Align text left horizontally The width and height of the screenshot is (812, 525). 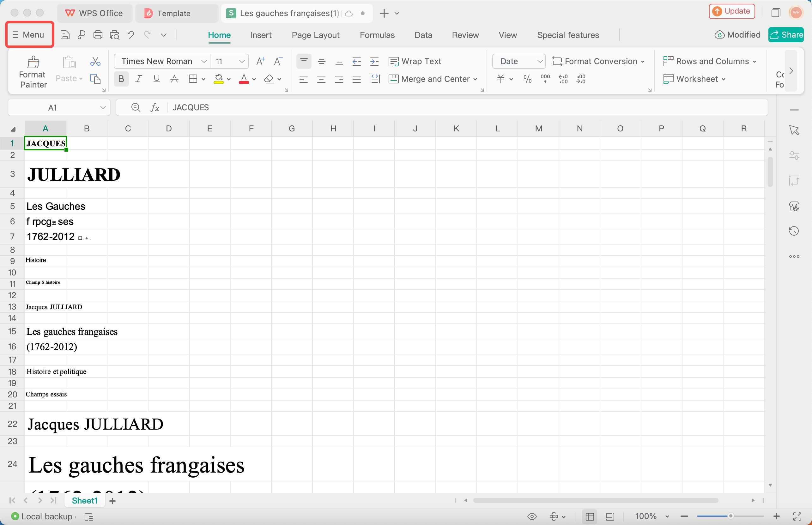pos(303,79)
